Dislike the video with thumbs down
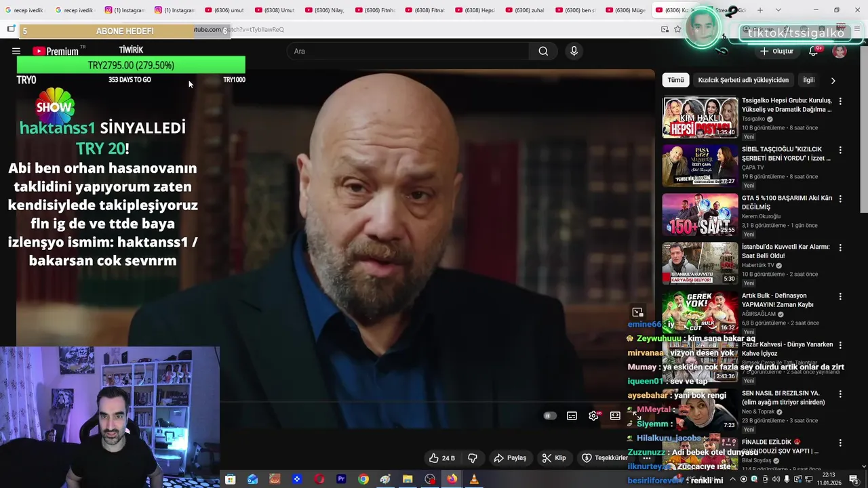The height and width of the screenshot is (488, 868). [473, 458]
